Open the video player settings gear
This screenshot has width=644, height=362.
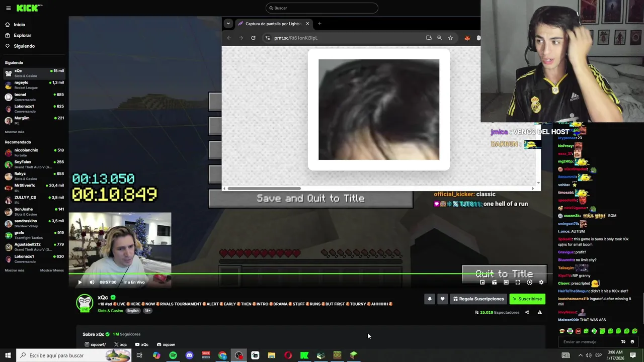(541, 283)
